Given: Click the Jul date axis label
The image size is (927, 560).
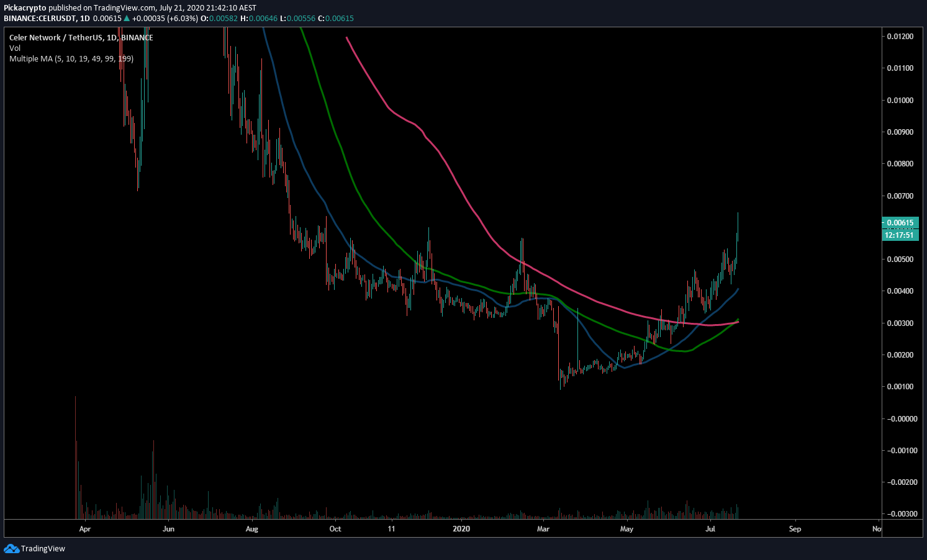Looking at the screenshot, I should coord(711,529).
